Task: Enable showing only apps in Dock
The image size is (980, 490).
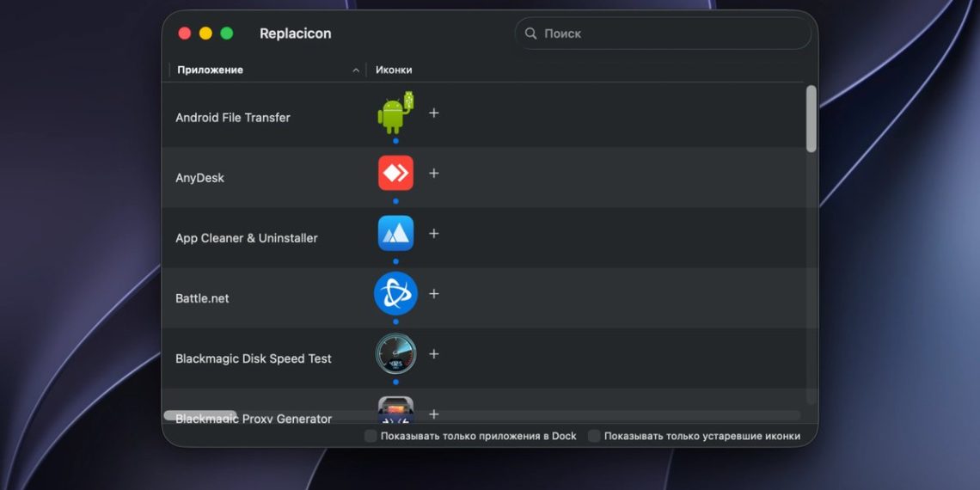Action: coord(371,436)
